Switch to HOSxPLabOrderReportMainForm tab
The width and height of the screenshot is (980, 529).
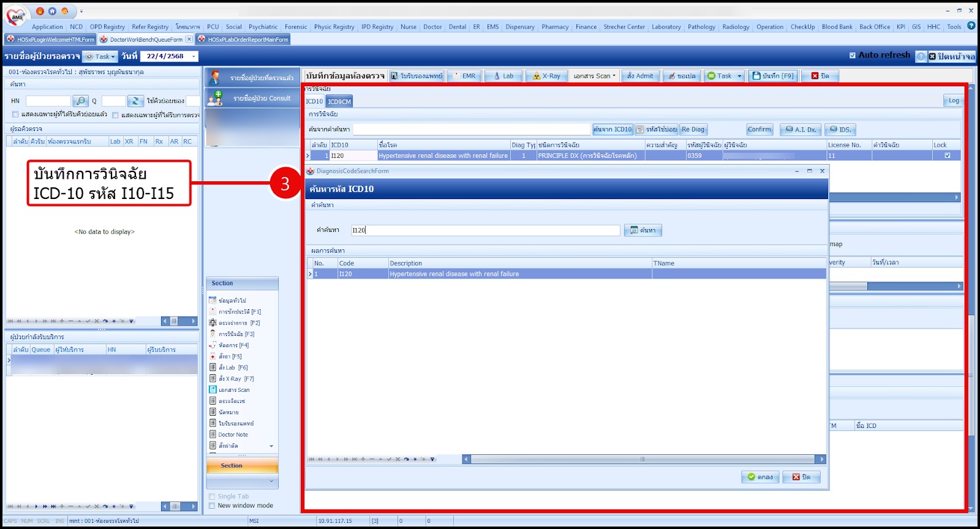(x=243, y=39)
